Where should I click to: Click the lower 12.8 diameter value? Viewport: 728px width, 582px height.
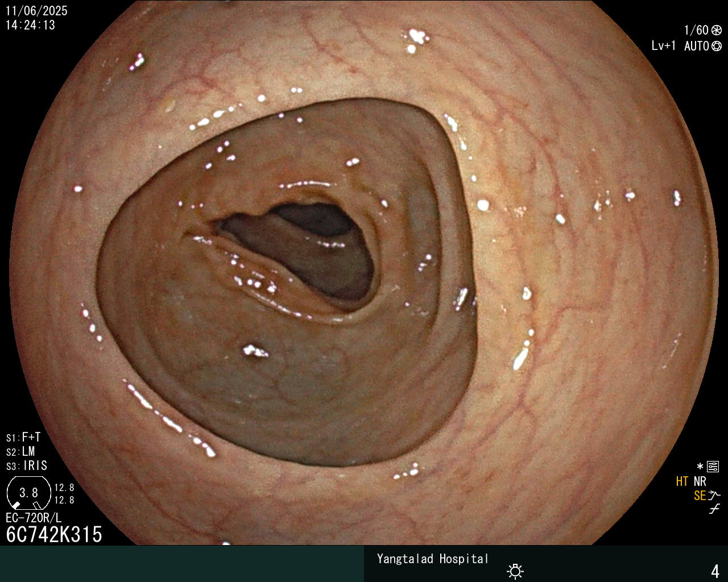click(64, 500)
